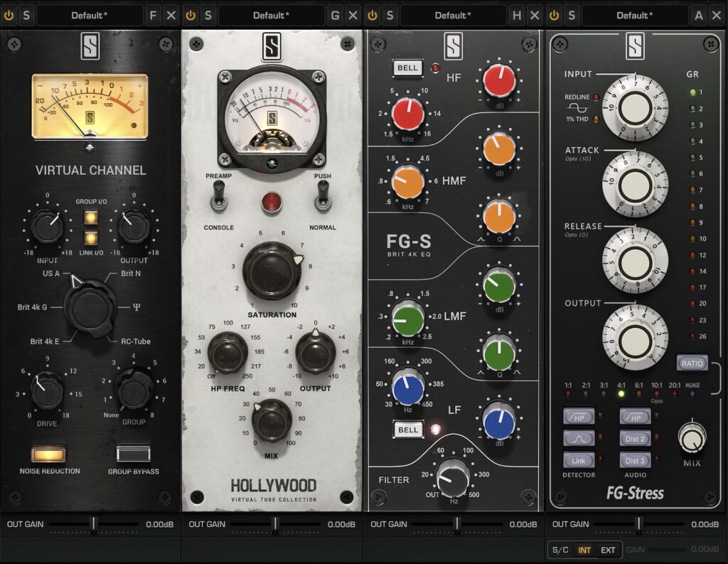Toggle the GROUP BYPASS button
The image size is (728, 564).
(133, 454)
